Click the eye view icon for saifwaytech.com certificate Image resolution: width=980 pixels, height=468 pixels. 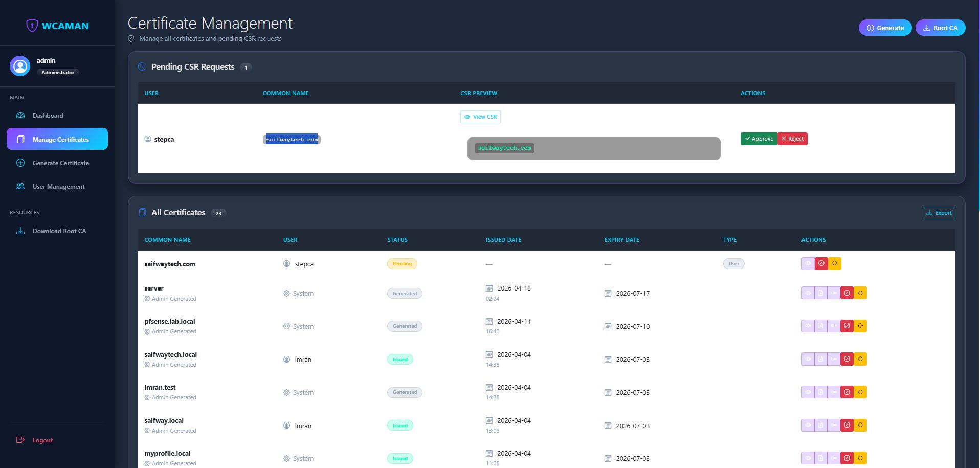pyautogui.click(x=808, y=263)
